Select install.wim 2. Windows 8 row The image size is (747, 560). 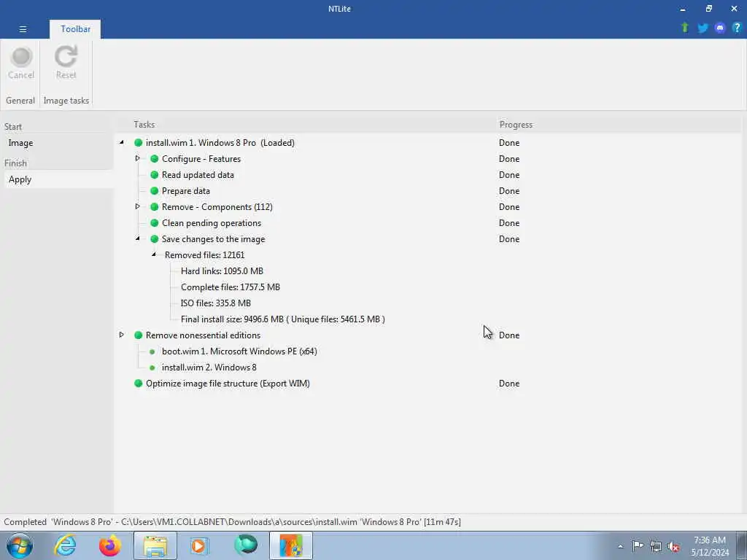pyautogui.click(x=209, y=367)
